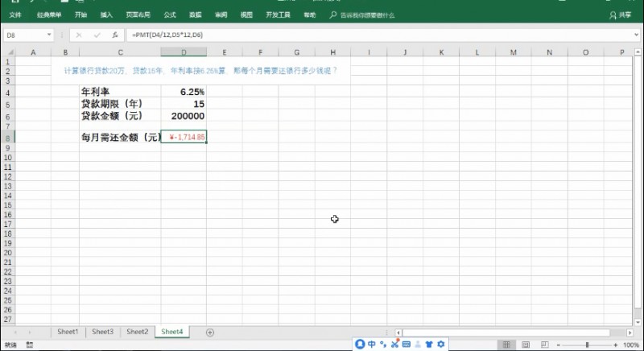
Task: Switch to Page Layout view button
Action: [526, 345]
